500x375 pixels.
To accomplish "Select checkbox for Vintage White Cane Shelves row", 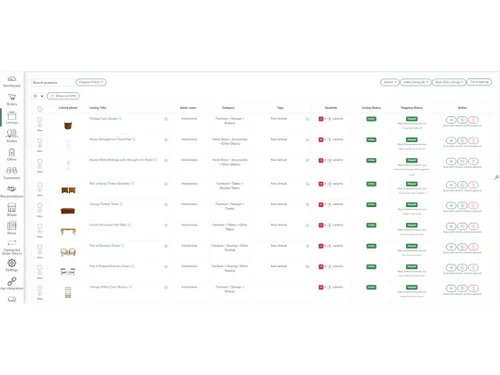I will pos(40,288).
